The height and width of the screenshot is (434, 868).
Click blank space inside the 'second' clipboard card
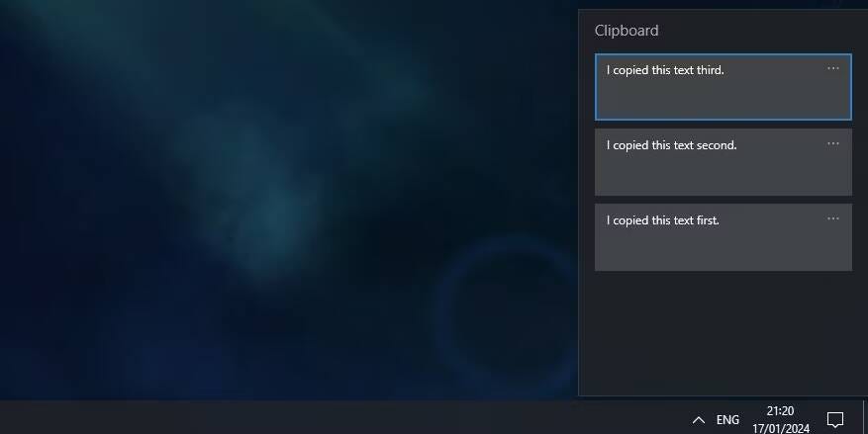pyautogui.click(x=723, y=176)
